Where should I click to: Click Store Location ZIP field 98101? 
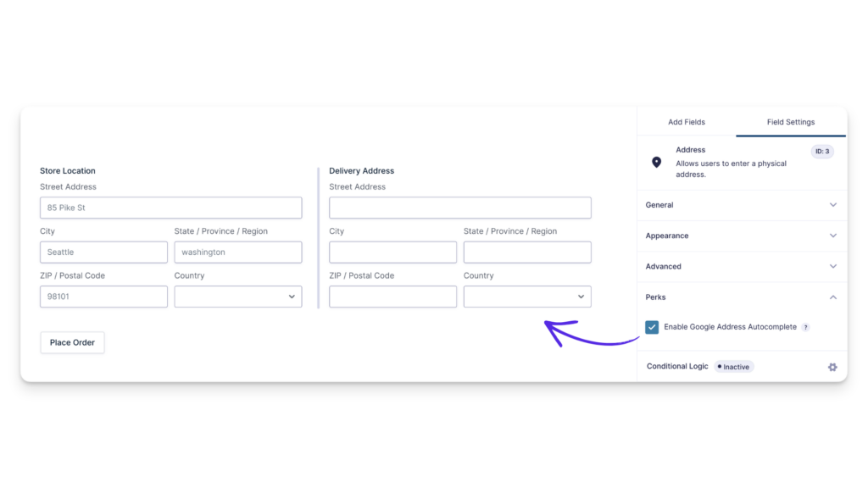[103, 297]
